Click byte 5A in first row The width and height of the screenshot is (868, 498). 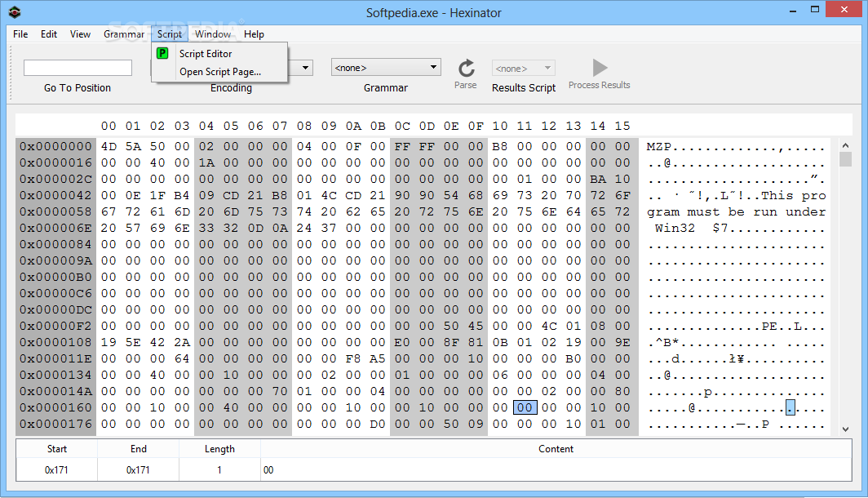tap(133, 146)
